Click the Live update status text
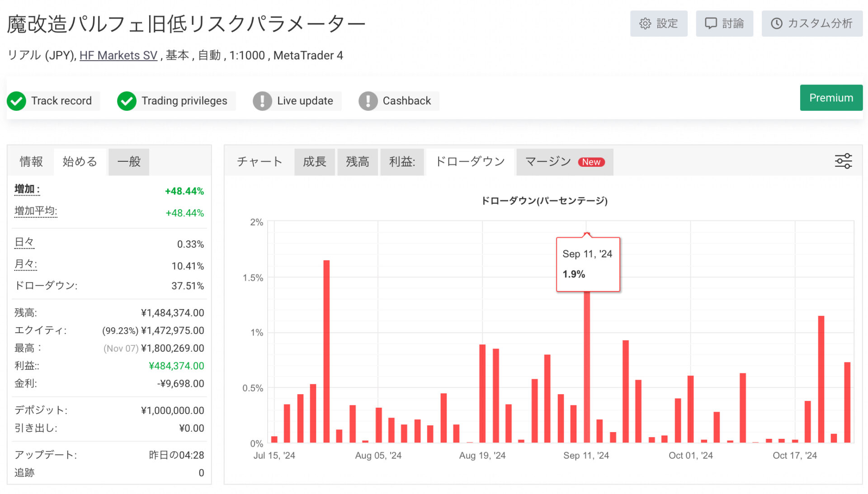868x494 pixels. (x=305, y=101)
